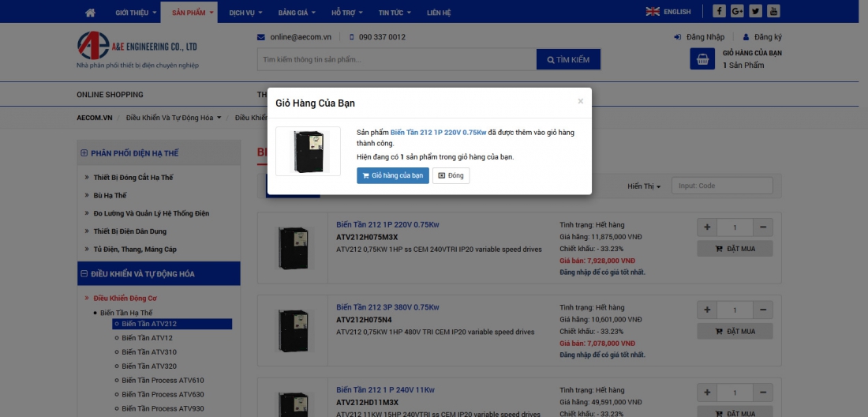Click the Online Shopping menu item
The height and width of the screenshot is (417, 868).
point(110,95)
